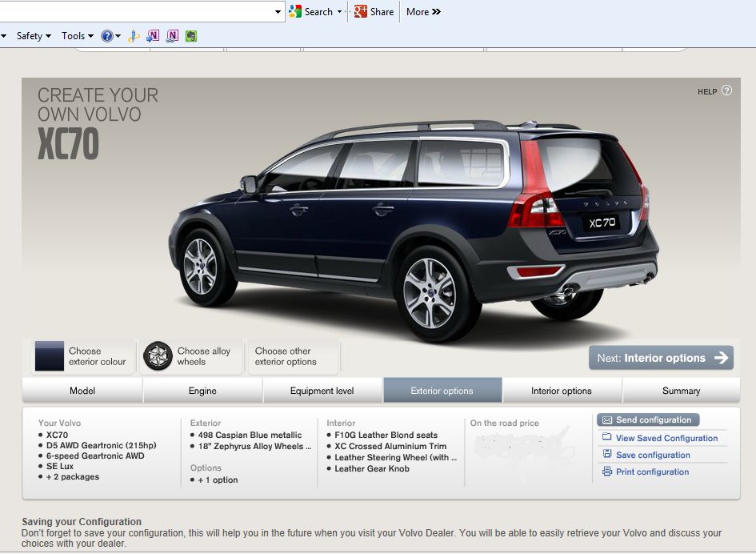Viewport: 756px width, 554px height.
Task: Click 'F10G Leather Blond seats' entry
Action: click(386, 435)
